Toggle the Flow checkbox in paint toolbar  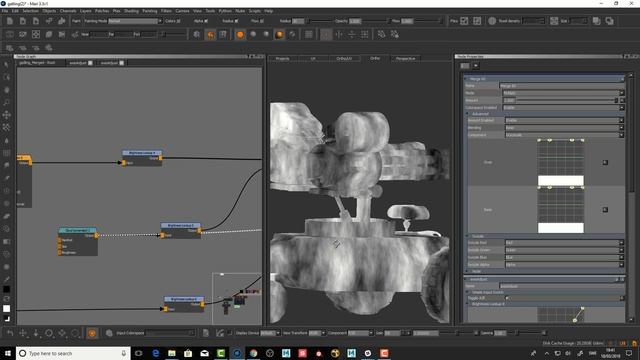click(262, 21)
